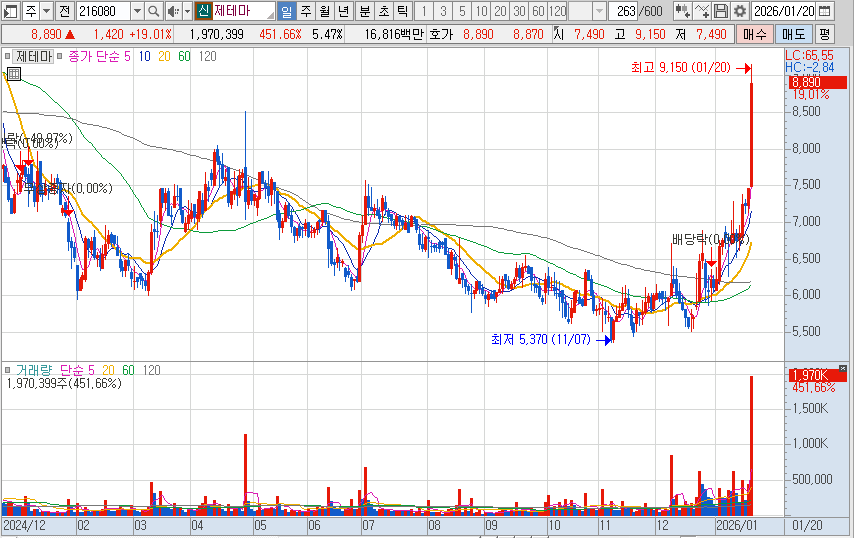
Task: Click the red 8,890 current price tag on axis
Action: pyautogui.click(x=818, y=82)
